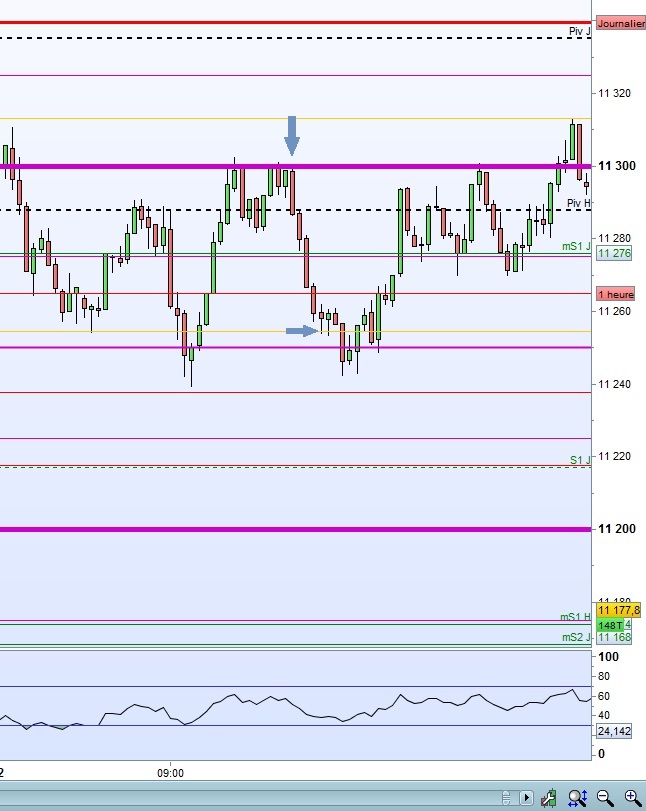Select the red Journalier timeframe label
Viewport: 646px width, 811px height.
coord(621,23)
